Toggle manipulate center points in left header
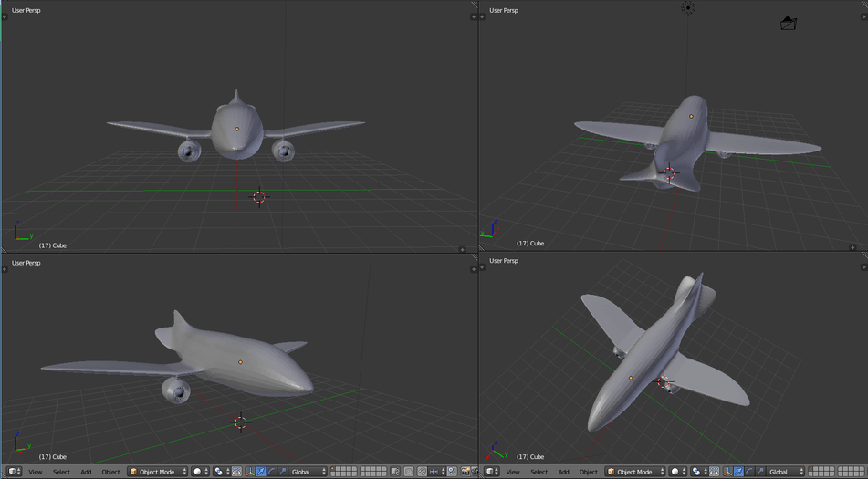Image resolution: width=868 pixels, height=479 pixels. [x=236, y=472]
